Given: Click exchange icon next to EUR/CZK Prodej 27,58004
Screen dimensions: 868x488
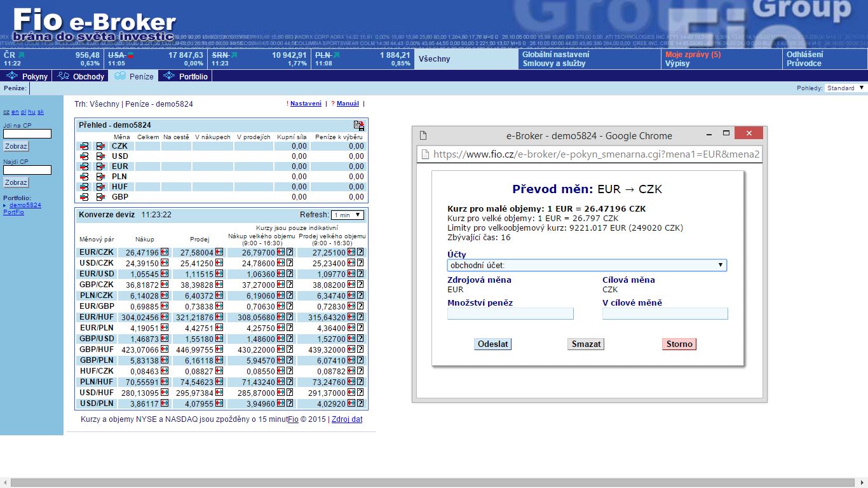Looking at the screenshot, I should click(x=220, y=252).
